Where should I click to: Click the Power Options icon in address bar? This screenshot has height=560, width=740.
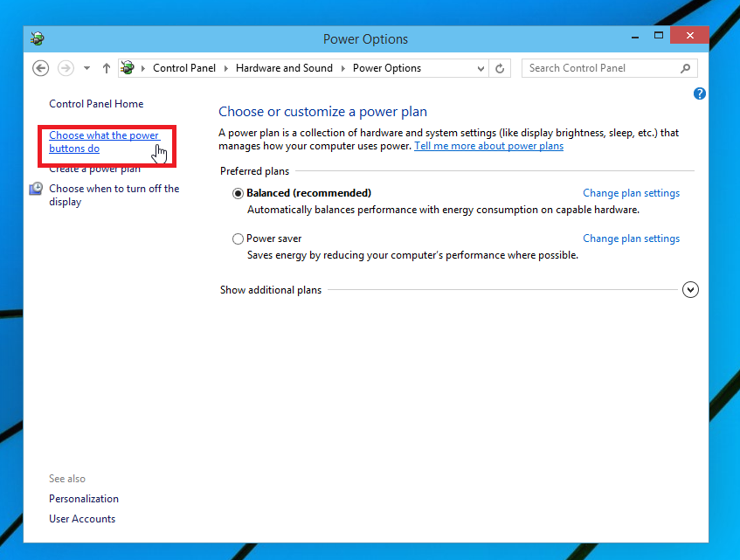(x=128, y=68)
